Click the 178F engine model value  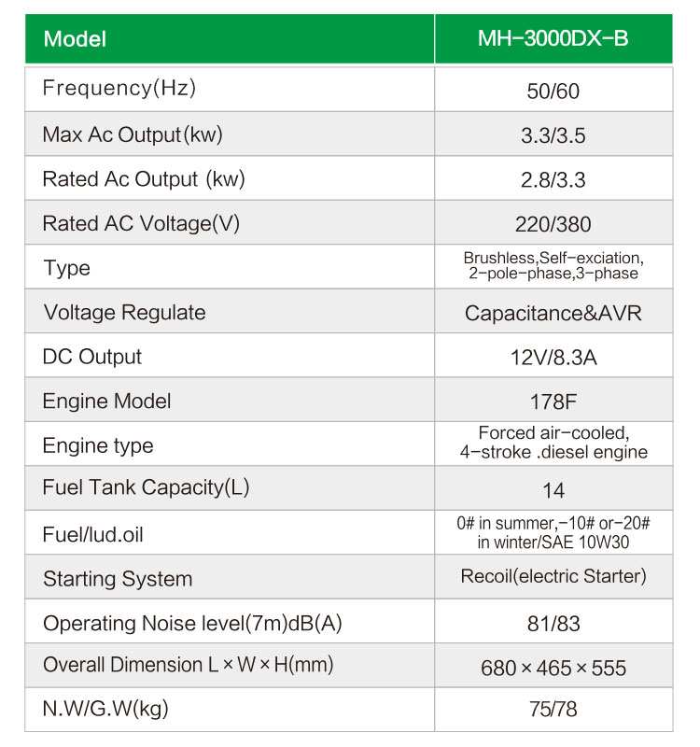click(x=553, y=402)
